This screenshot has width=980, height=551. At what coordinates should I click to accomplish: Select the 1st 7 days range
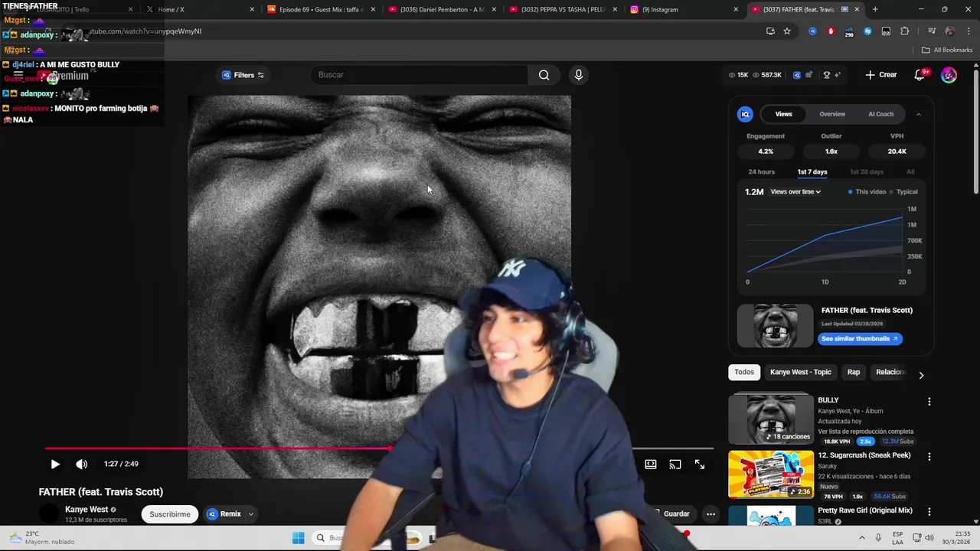pyautogui.click(x=812, y=172)
